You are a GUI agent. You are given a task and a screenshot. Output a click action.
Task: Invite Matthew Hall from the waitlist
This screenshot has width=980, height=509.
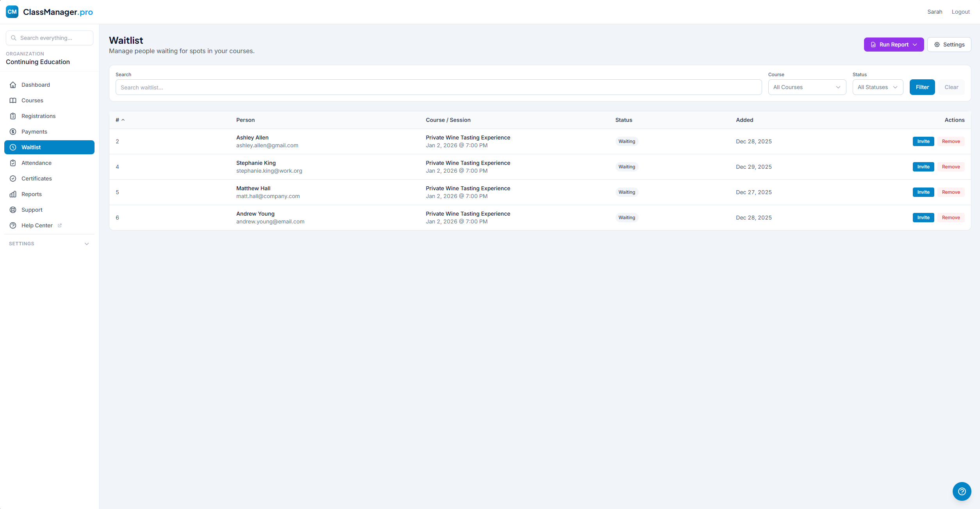point(923,192)
